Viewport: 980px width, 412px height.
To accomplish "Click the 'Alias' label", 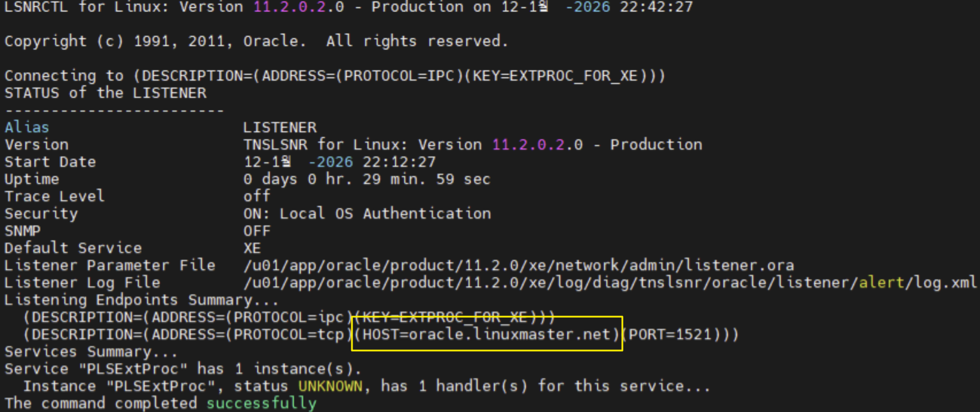I will coord(27,128).
